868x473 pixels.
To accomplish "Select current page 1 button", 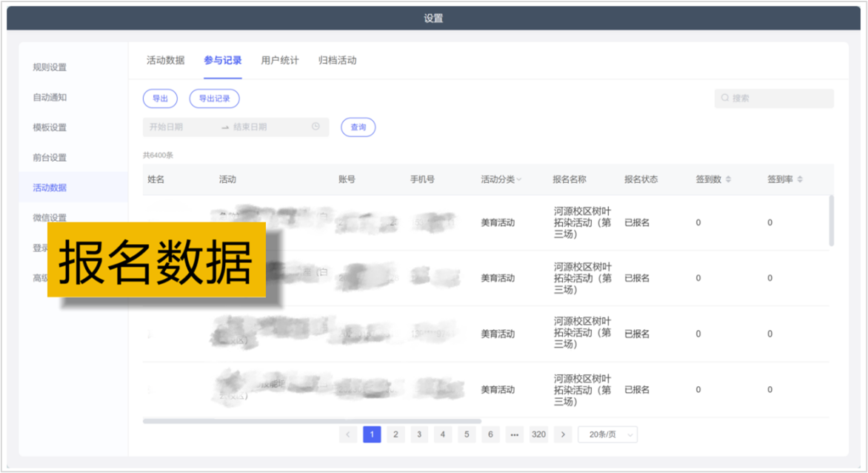I will [372, 434].
